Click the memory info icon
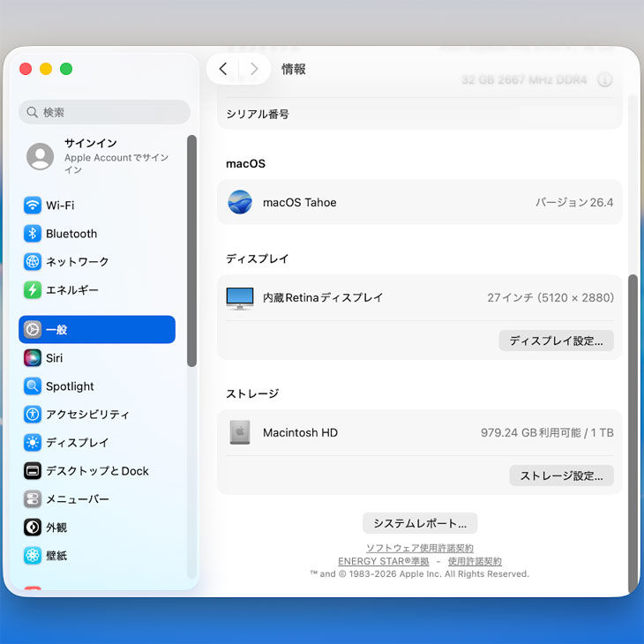The image size is (644, 644). [604, 80]
